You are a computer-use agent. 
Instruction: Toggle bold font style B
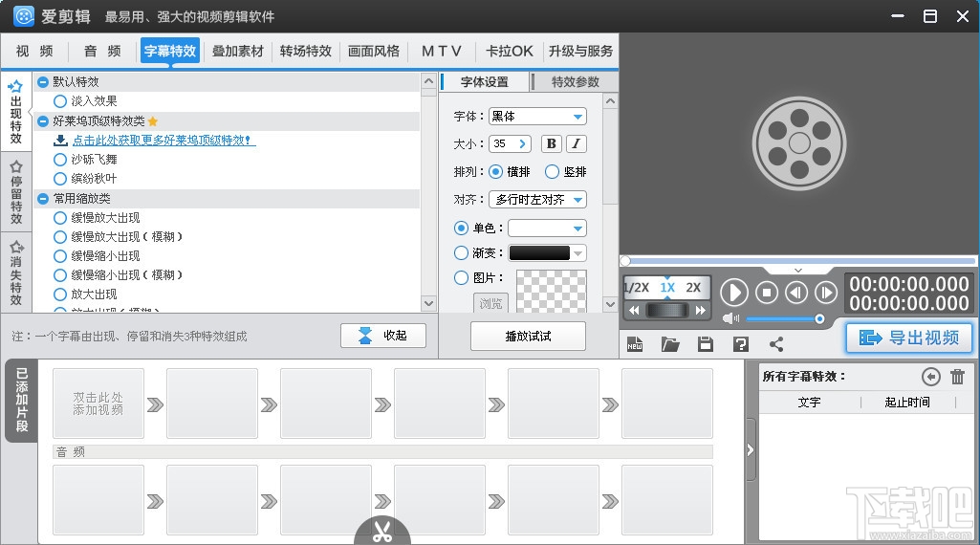552,143
